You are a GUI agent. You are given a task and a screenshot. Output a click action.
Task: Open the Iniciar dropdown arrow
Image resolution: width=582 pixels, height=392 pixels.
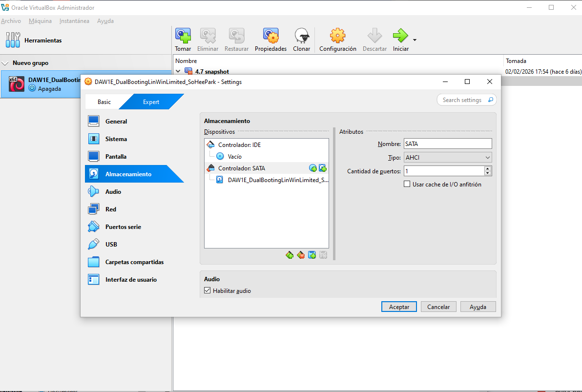tap(415, 40)
